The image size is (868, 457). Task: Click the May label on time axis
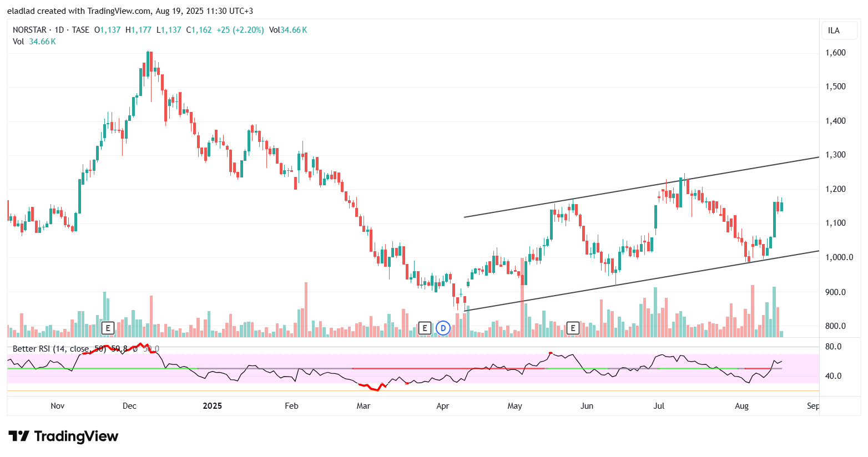[x=514, y=406]
